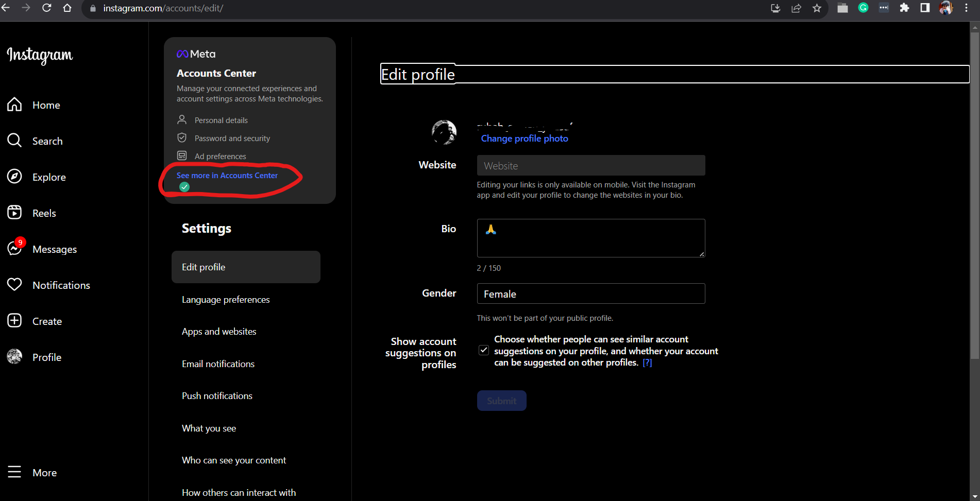Open the More hamburger menu
Viewport: 980px width, 501px height.
(x=32, y=473)
